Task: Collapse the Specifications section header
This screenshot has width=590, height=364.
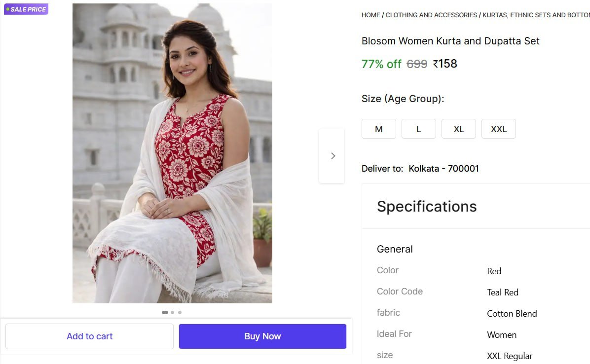Action: coord(427,206)
